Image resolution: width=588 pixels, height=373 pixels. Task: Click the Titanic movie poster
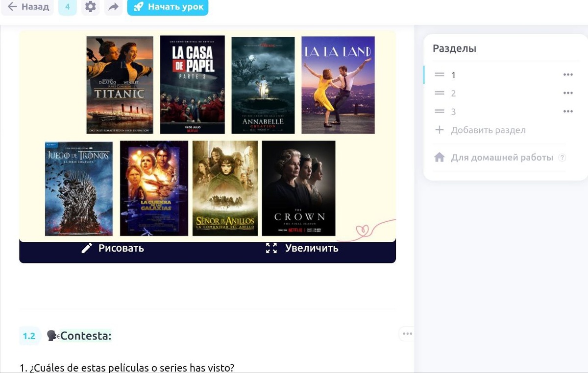pyautogui.click(x=120, y=85)
